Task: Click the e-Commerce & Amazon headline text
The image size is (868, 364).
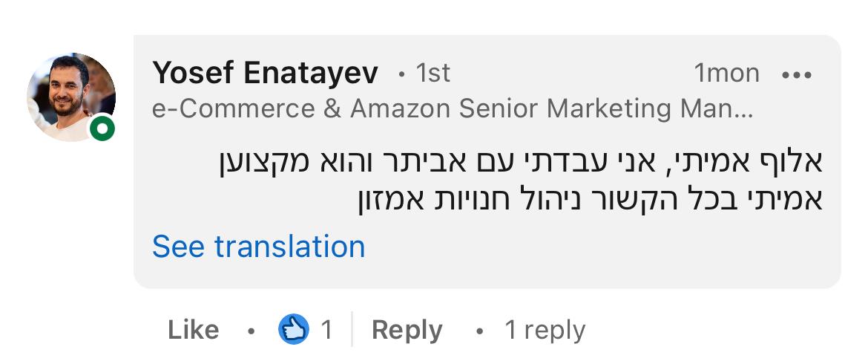Action: pyautogui.click(x=452, y=109)
